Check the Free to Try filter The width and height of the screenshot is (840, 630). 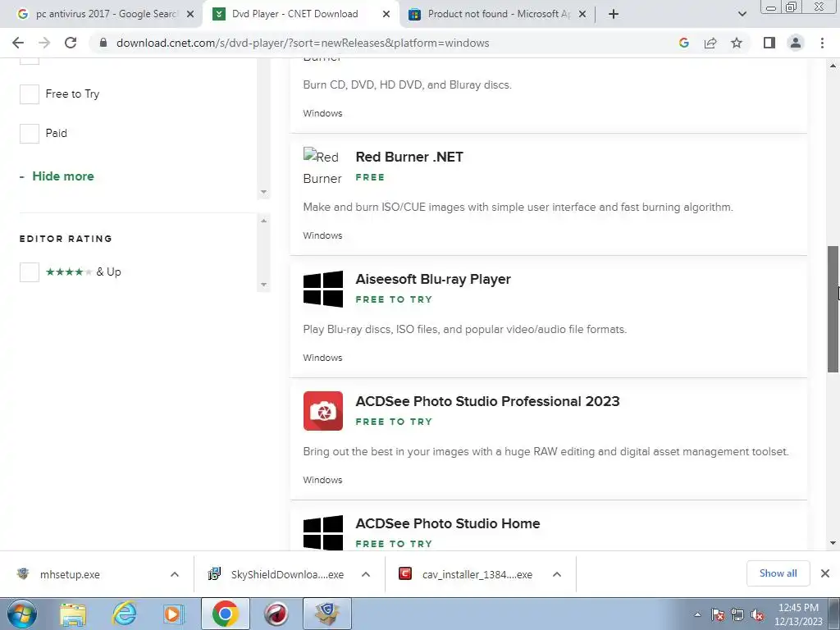30,94
